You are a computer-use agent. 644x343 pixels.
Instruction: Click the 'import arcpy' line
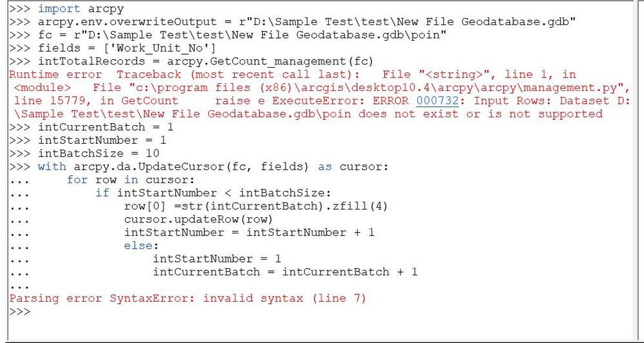[x=77, y=8]
